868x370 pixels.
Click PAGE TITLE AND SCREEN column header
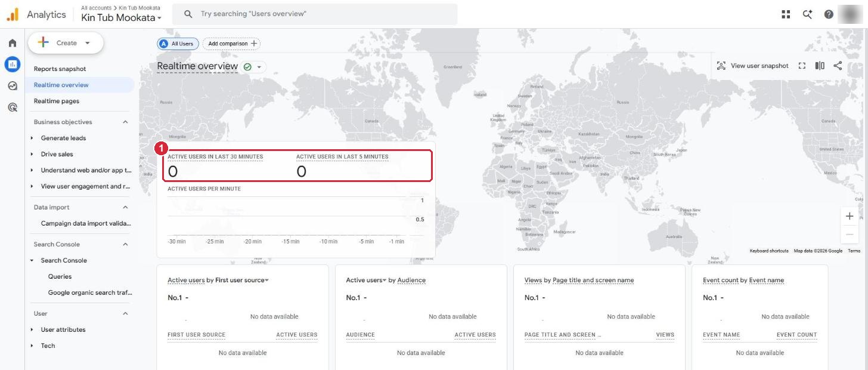coord(563,335)
